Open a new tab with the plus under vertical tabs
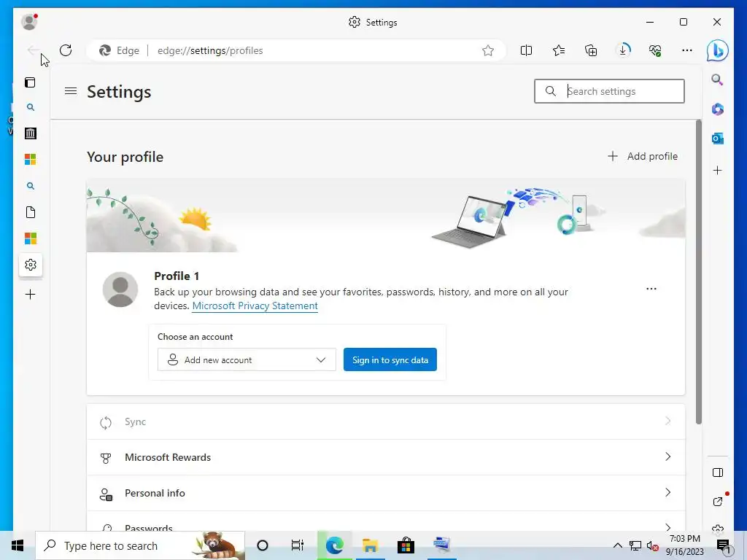The height and width of the screenshot is (560, 747). 30,295
